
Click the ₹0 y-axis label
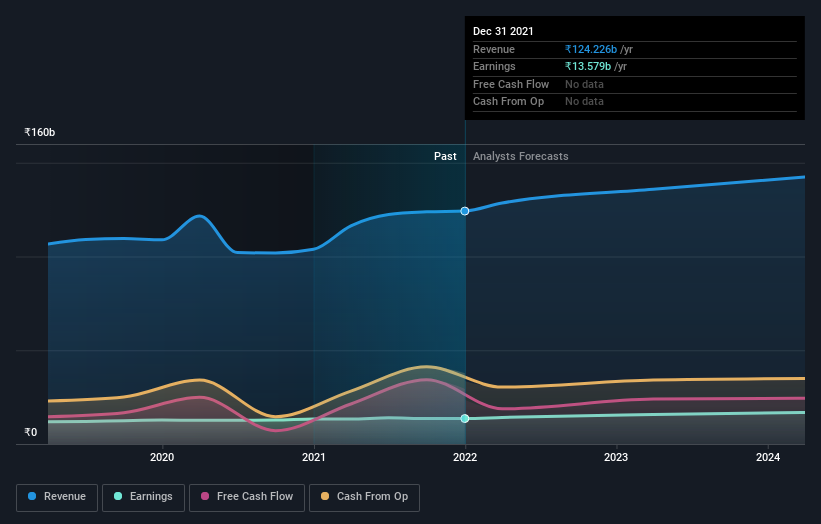30,432
